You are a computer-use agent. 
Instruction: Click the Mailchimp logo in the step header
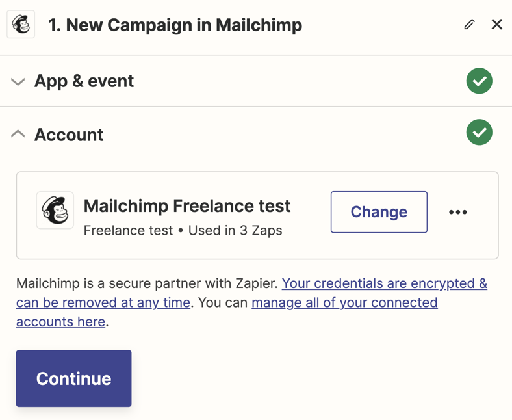(x=21, y=25)
